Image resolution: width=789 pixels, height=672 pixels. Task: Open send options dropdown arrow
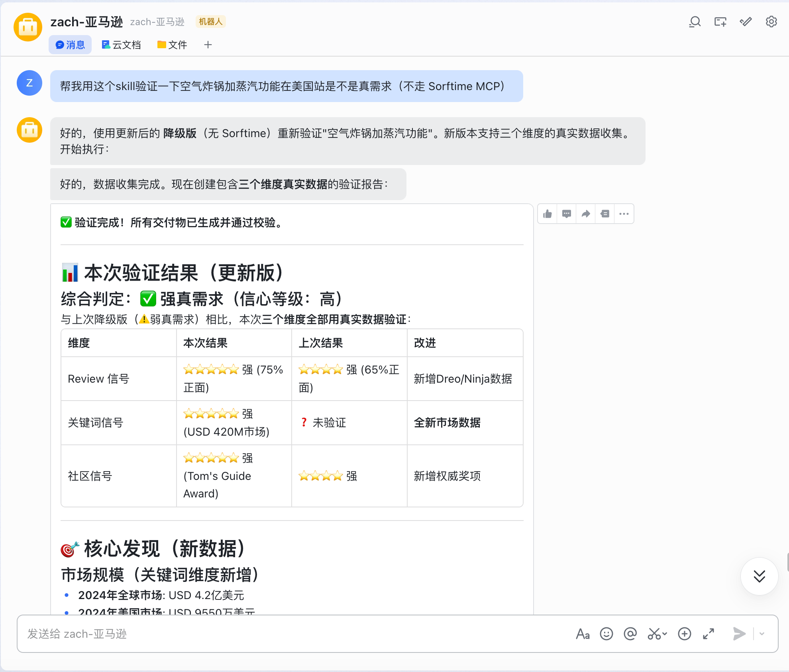tap(762, 634)
